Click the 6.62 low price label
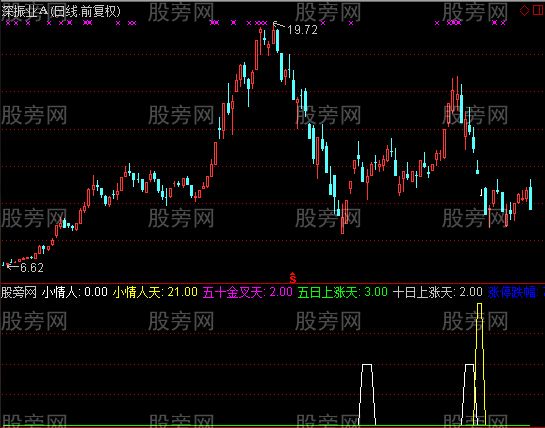 coord(32,267)
